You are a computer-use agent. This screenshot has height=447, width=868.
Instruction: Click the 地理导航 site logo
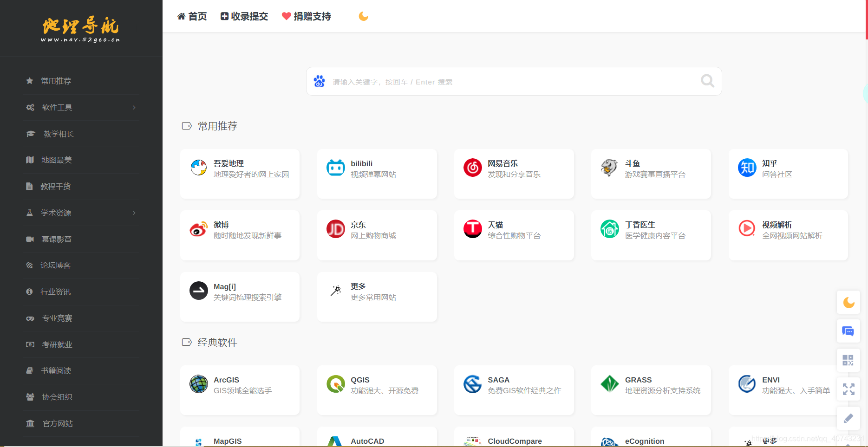(x=81, y=30)
